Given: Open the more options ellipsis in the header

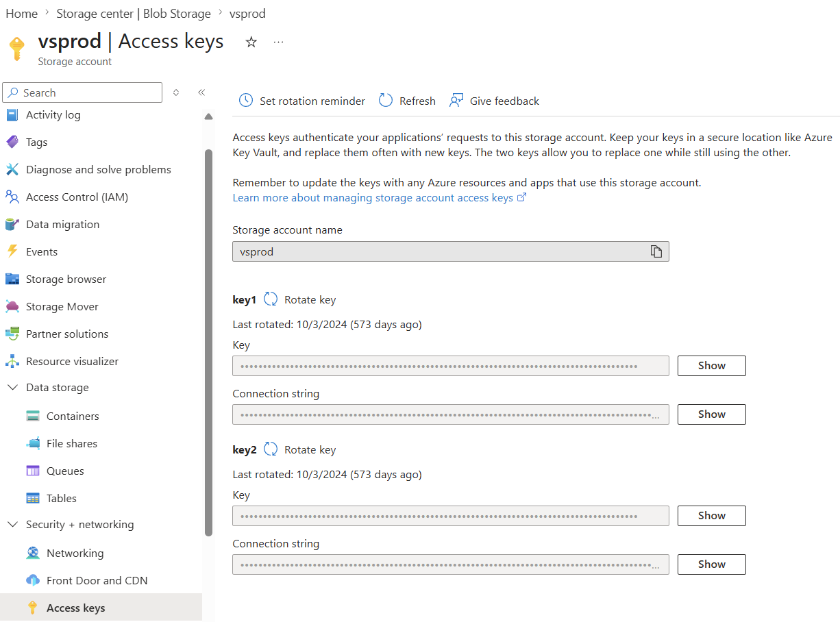Looking at the screenshot, I should pyautogui.click(x=278, y=42).
